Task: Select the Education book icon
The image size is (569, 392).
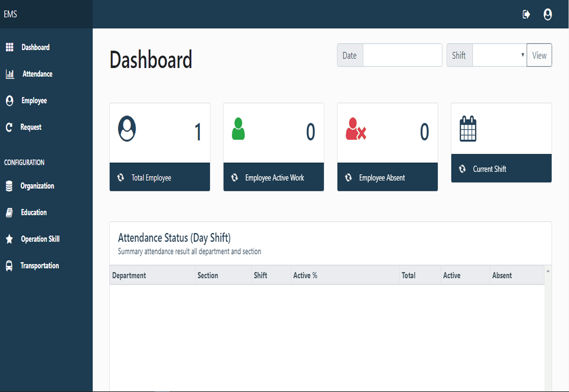Action: 10,212
